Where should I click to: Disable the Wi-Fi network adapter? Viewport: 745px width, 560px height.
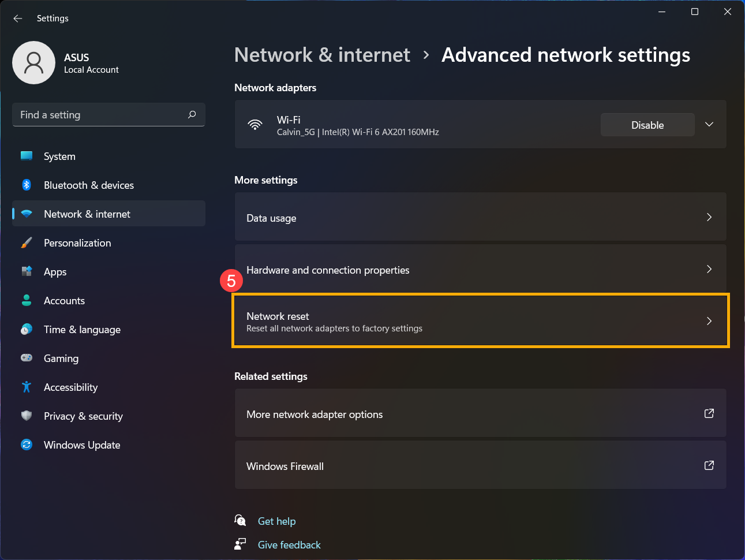click(x=647, y=125)
